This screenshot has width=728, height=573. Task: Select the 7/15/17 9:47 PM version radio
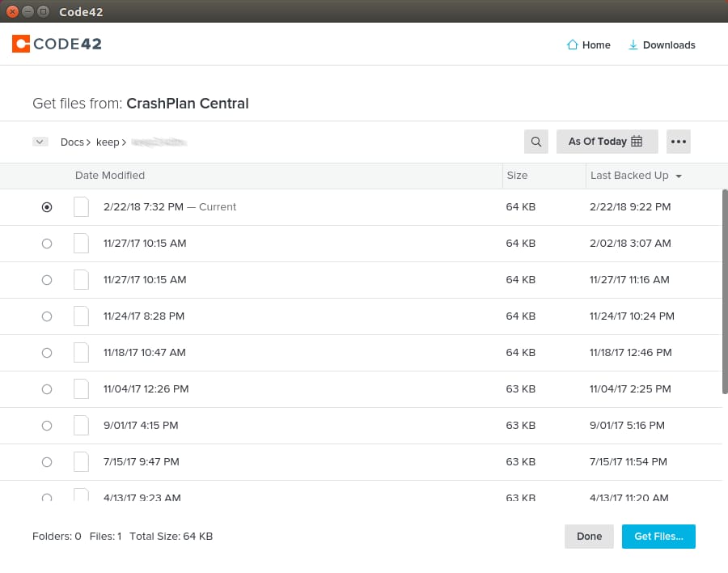tap(47, 462)
